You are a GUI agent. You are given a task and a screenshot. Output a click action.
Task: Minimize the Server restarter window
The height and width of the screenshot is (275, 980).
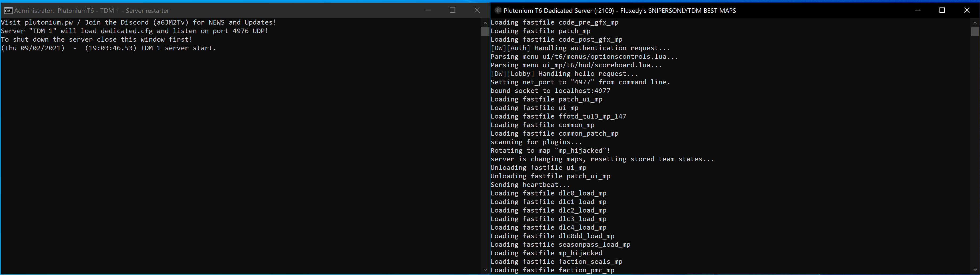428,10
